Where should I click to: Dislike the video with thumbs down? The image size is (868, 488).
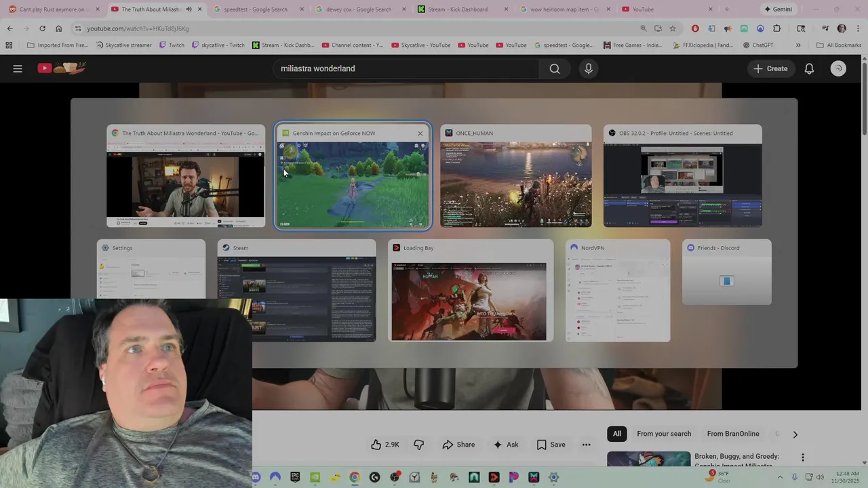tap(419, 445)
